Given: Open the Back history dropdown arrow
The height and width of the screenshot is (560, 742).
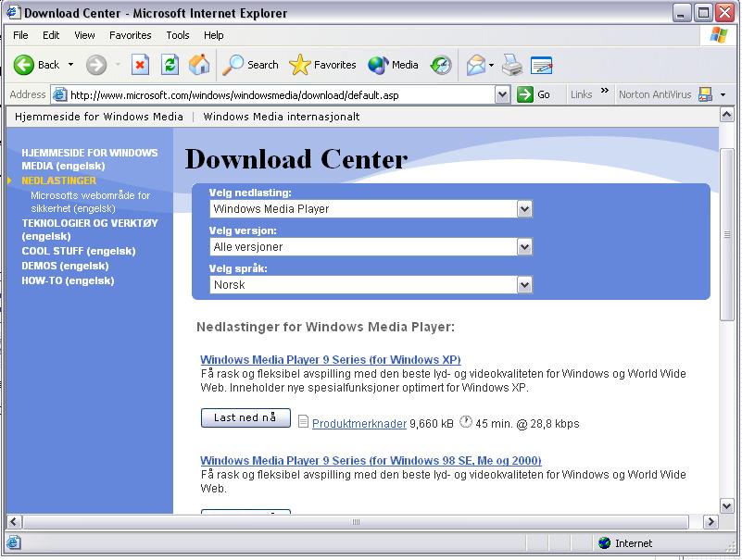Looking at the screenshot, I should (x=71, y=65).
